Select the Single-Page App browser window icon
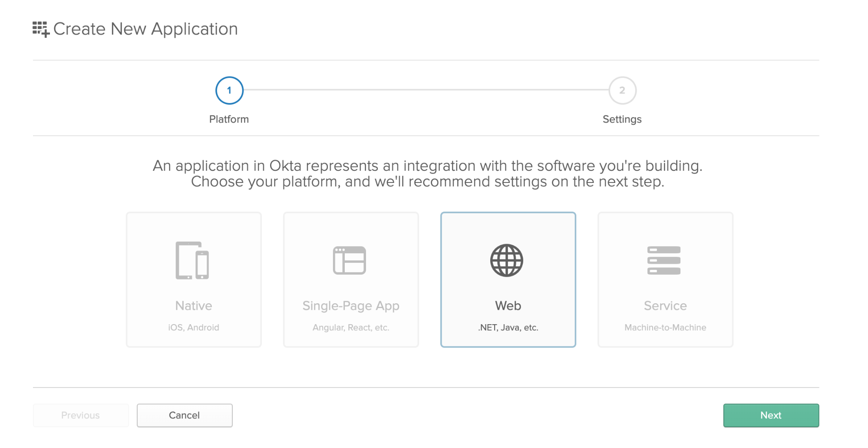The width and height of the screenshot is (868, 448). 350,260
